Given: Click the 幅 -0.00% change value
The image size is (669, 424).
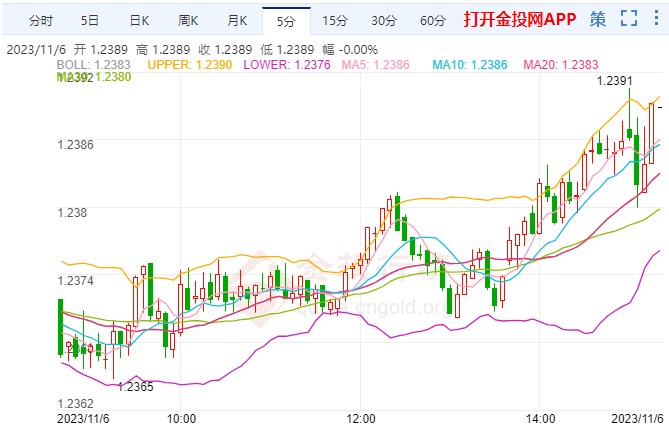Looking at the screenshot, I should click(x=350, y=50).
